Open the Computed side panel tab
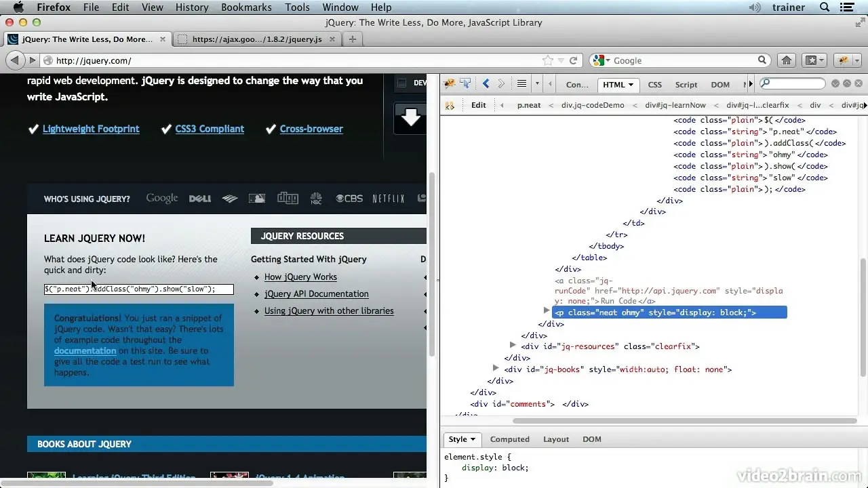 coord(510,439)
